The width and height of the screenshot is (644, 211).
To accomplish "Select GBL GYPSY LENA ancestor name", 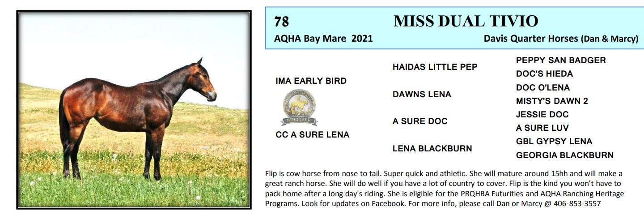I will click(x=554, y=142).
